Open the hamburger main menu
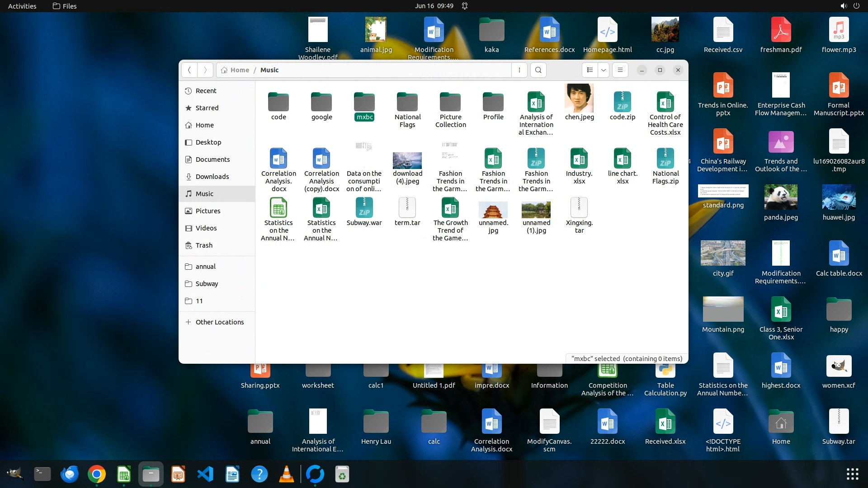This screenshot has height=488, width=868. pos(620,70)
